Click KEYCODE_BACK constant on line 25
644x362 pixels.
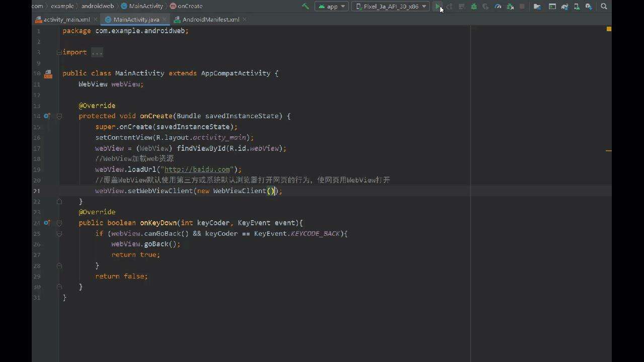pos(315,234)
